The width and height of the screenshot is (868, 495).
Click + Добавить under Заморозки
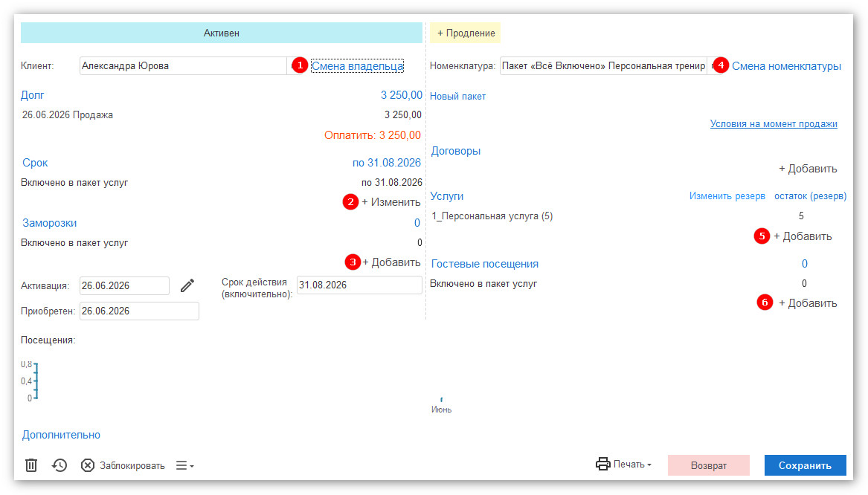point(391,262)
